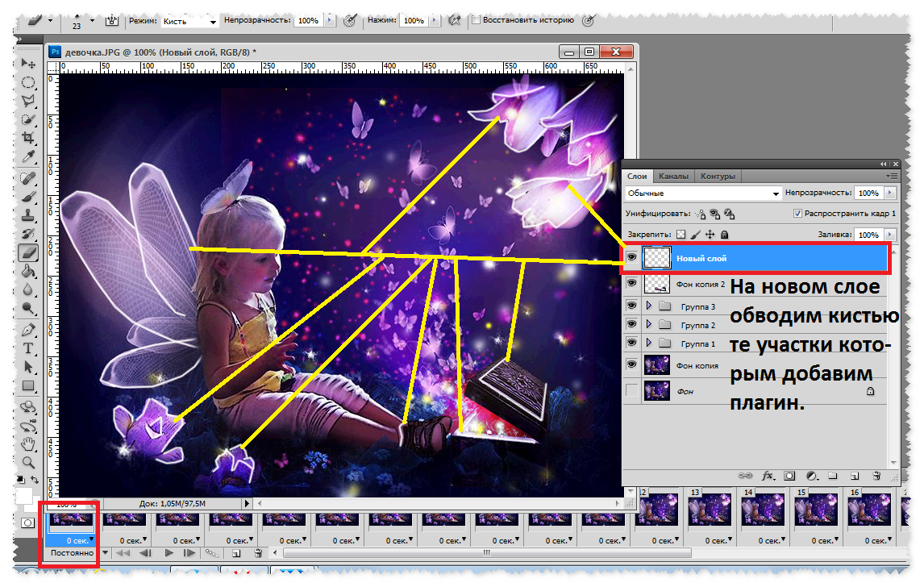The image size is (924, 587).
Task: Enable Восстановить историю checkbox
Action: 477,20
